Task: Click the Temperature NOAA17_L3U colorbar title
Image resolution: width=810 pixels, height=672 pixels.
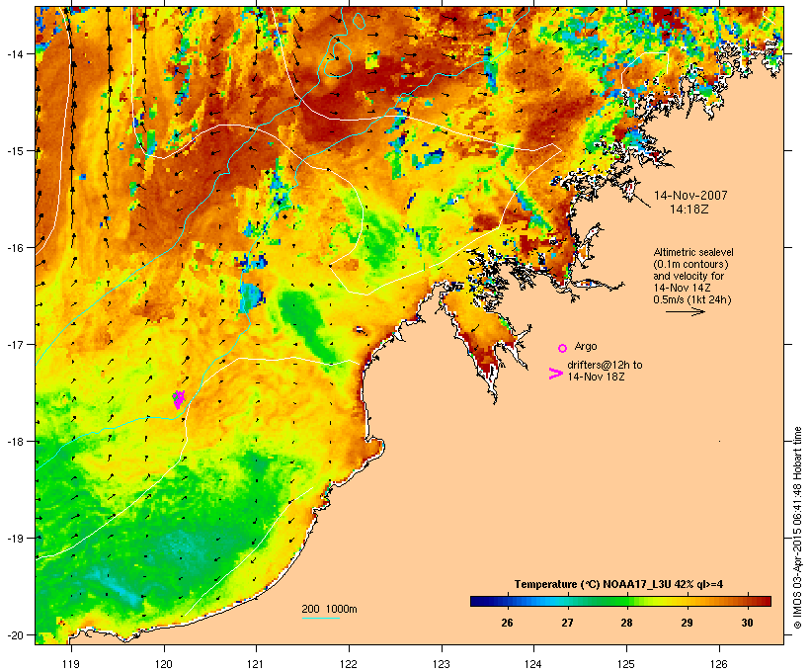Action: (618, 584)
